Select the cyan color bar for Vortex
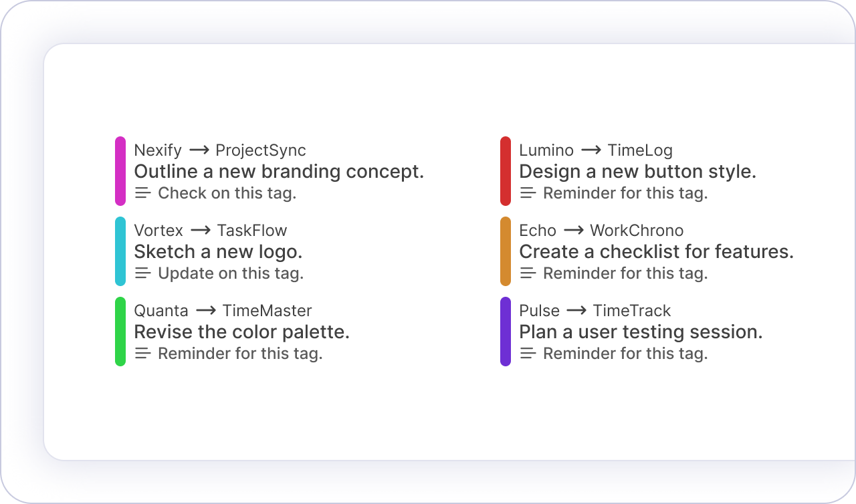This screenshot has width=856, height=504. pos(120,251)
